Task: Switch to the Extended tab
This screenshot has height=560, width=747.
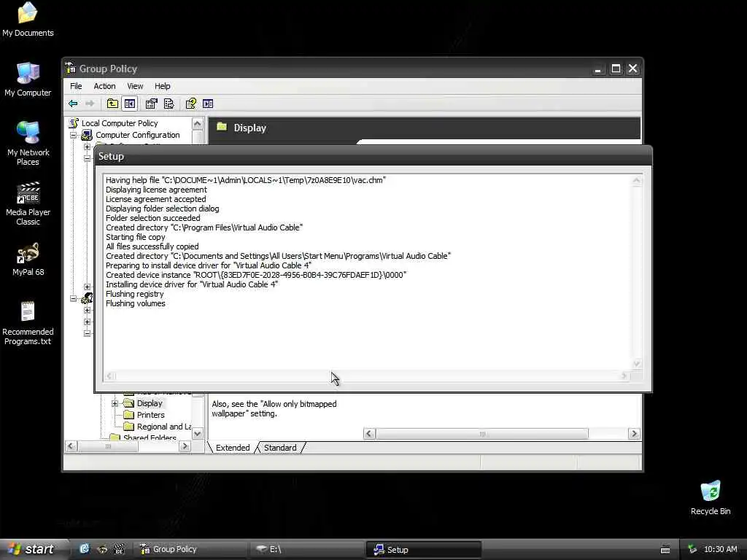Action: pyautogui.click(x=233, y=448)
